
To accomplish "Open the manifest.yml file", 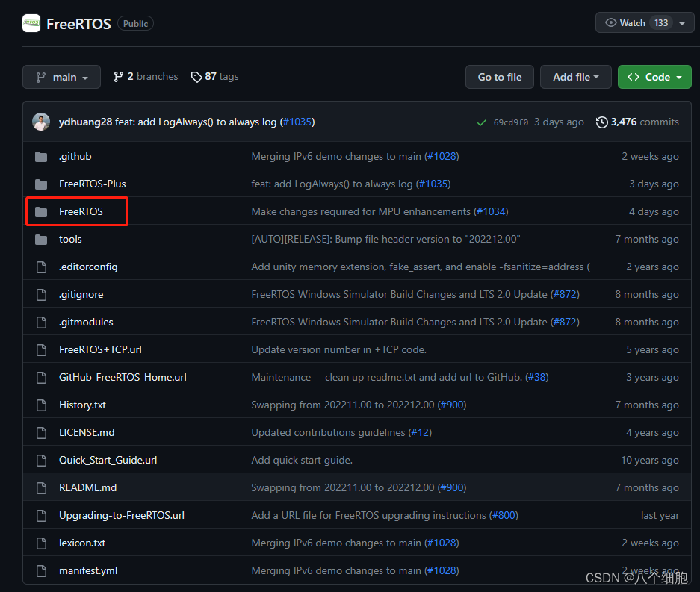I will tap(88, 572).
